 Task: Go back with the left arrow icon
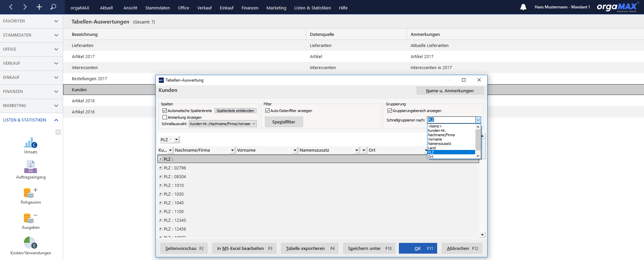click(11, 7)
